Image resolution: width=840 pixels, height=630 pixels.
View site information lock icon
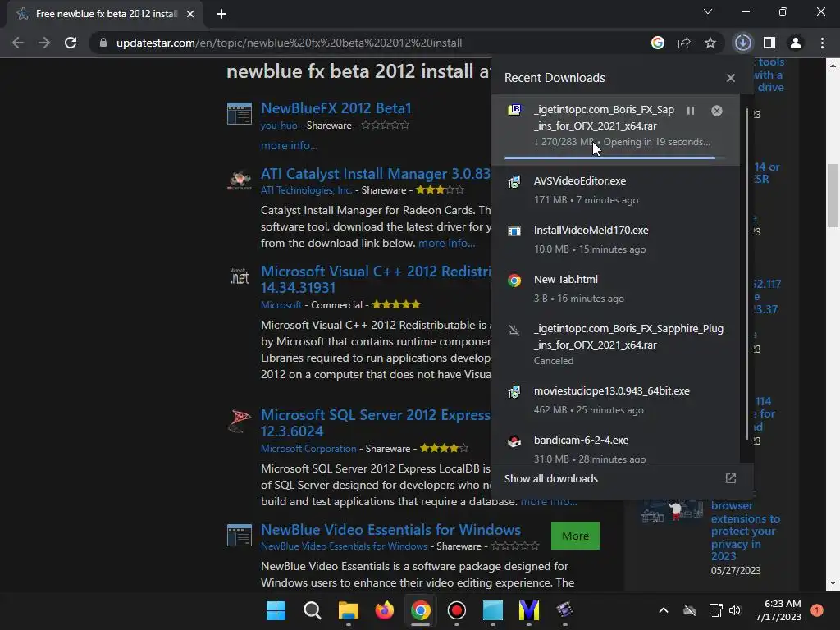(x=103, y=43)
